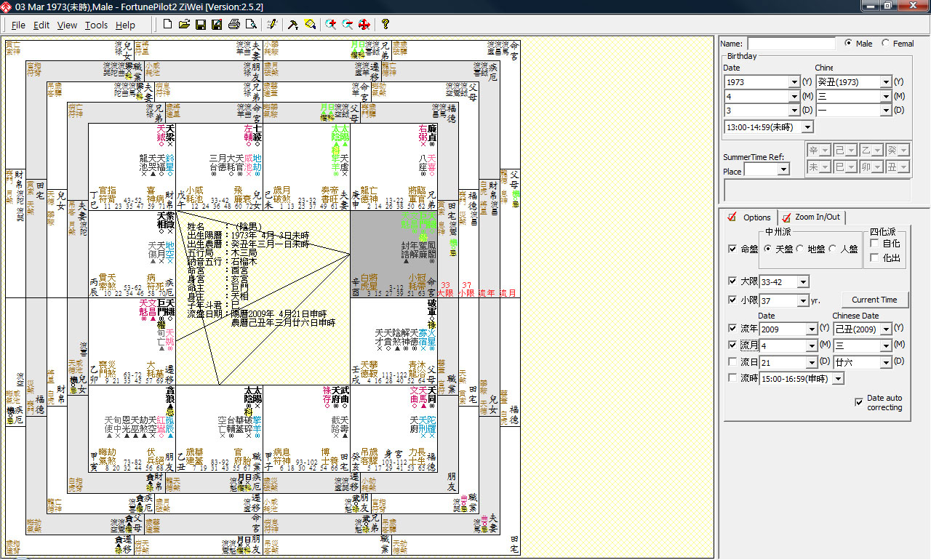Viewport: 931px width, 560px height.
Task: Switch to the Zoom In/Out tab
Action: pos(810,217)
